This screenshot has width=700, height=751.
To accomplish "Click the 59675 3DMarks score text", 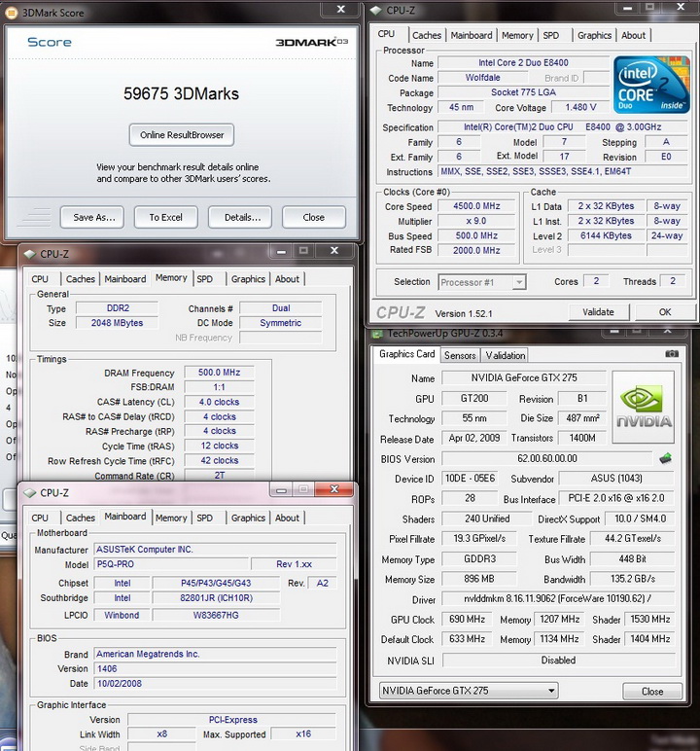I will (x=181, y=93).
